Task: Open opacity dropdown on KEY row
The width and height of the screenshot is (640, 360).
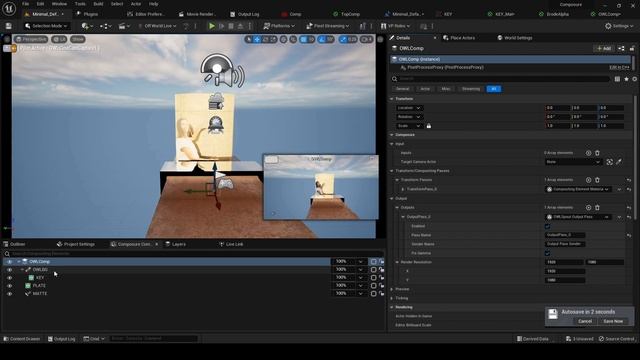Action: tap(361, 278)
